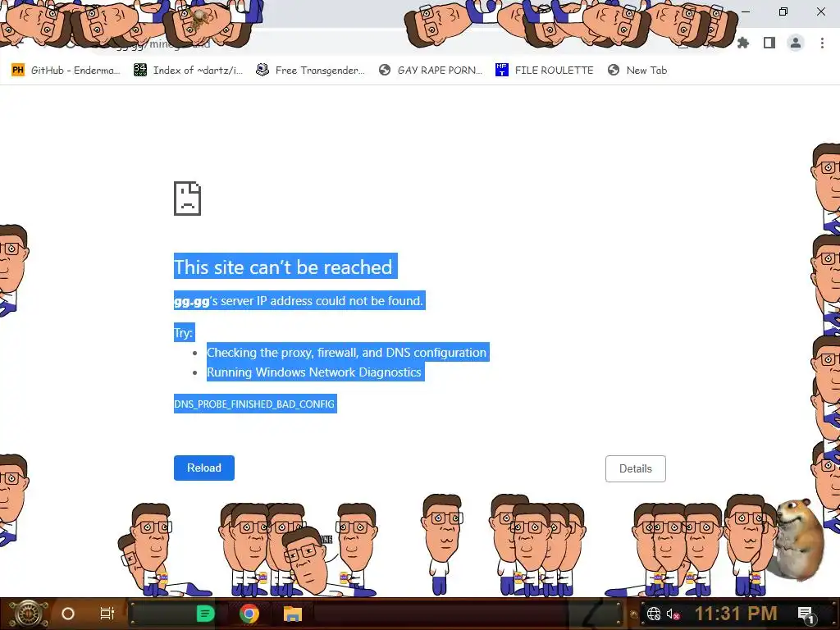Minimize the Chrome window

[746, 11]
